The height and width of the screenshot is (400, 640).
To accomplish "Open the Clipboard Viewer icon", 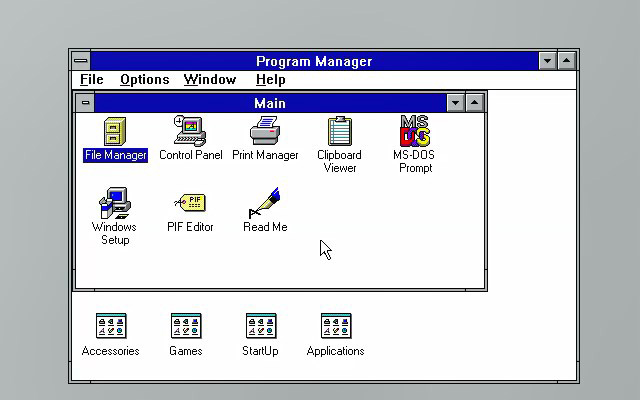I will (339, 132).
